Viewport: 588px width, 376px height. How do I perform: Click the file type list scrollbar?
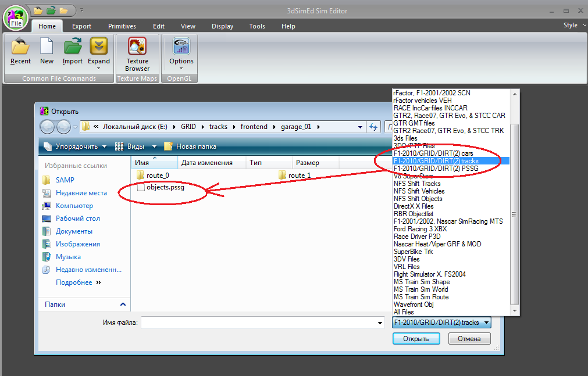pos(515,214)
